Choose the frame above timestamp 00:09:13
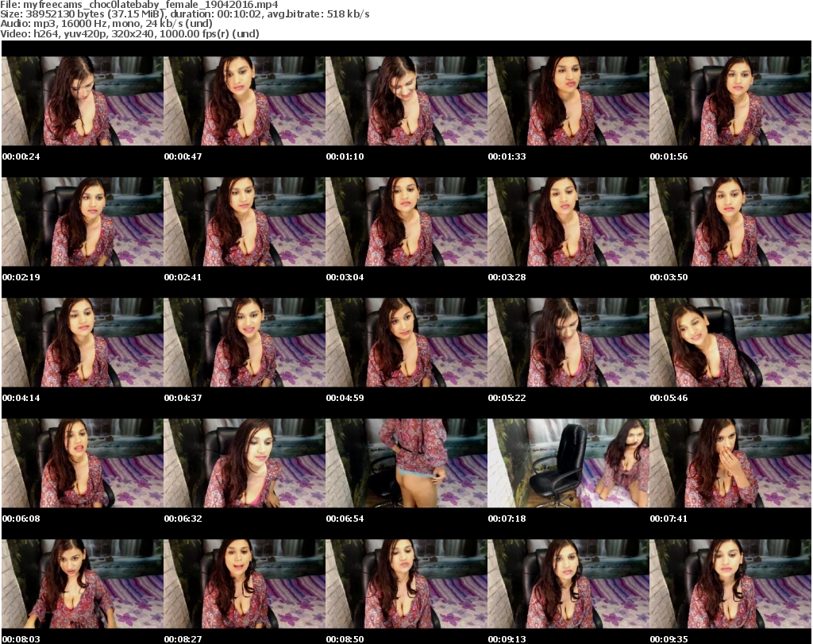Viewport: 813px width, 644px height. pos(568,584)
